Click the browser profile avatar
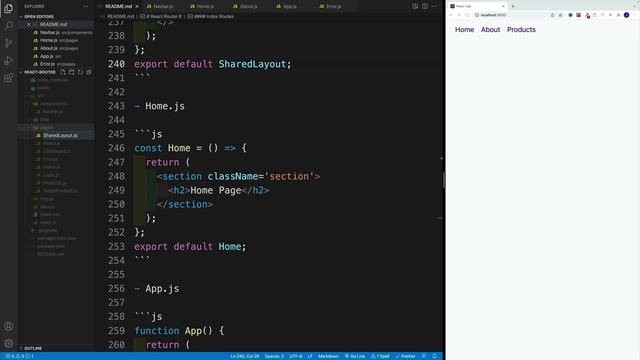This screenshot has height=360, width=640. click(x=627, y=15)
